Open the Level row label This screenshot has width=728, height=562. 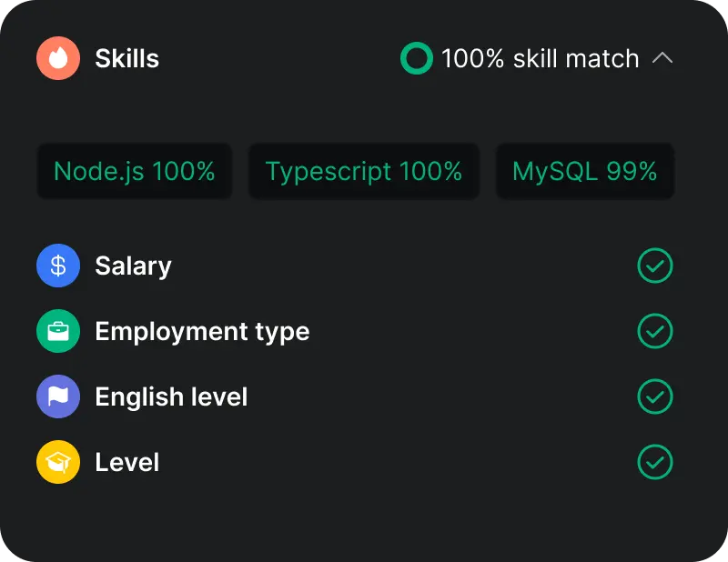[127, 462]
